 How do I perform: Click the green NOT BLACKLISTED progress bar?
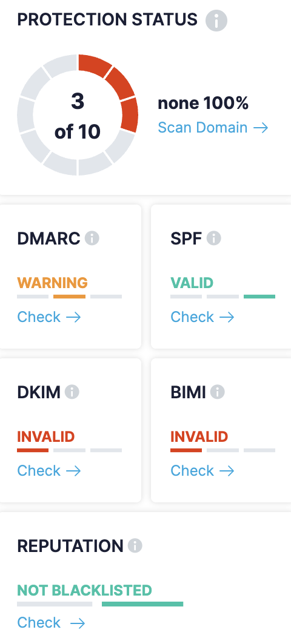pos(142,604)
